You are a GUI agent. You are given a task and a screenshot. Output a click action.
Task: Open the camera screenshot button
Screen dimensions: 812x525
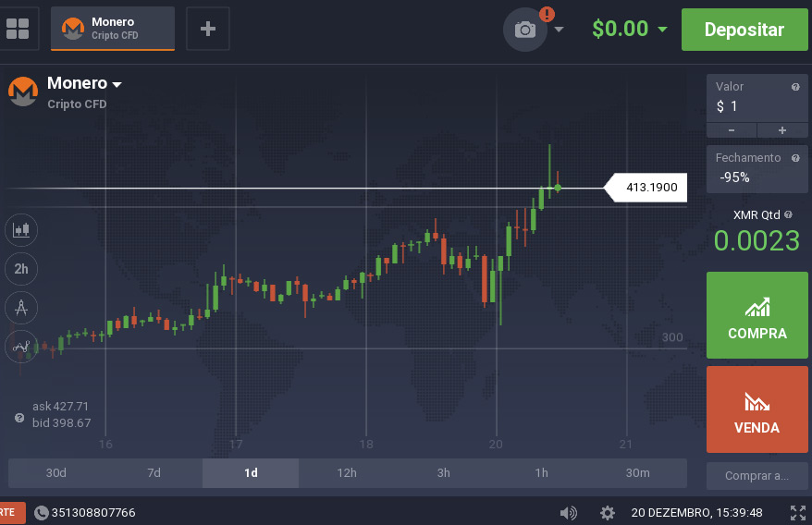(x=525, y=30)
